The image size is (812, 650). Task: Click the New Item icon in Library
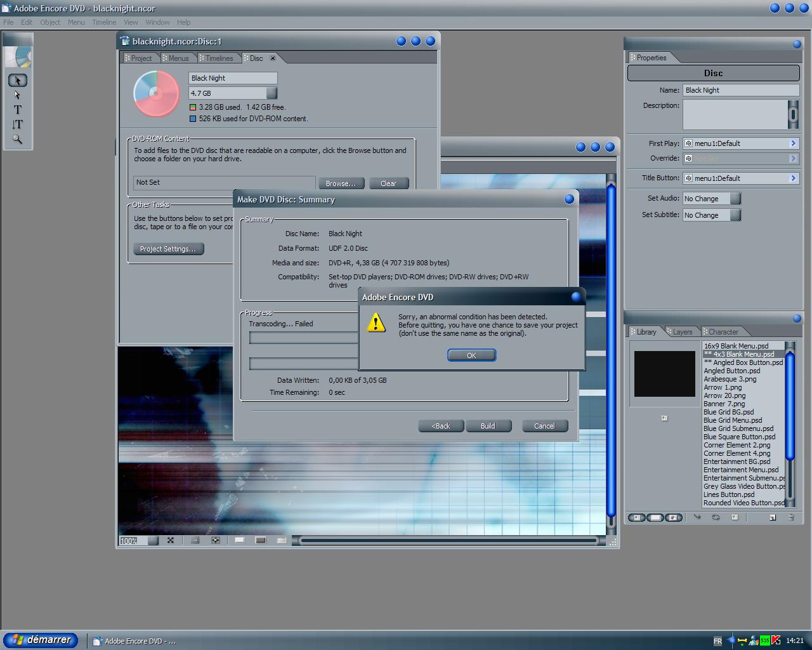pyautogui.click(x=773, y=517)
